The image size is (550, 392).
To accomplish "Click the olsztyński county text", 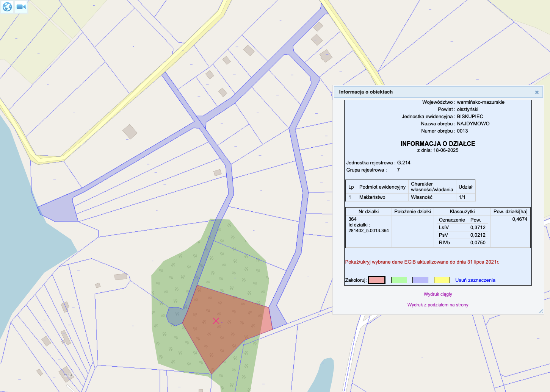I will coord(467,109).
